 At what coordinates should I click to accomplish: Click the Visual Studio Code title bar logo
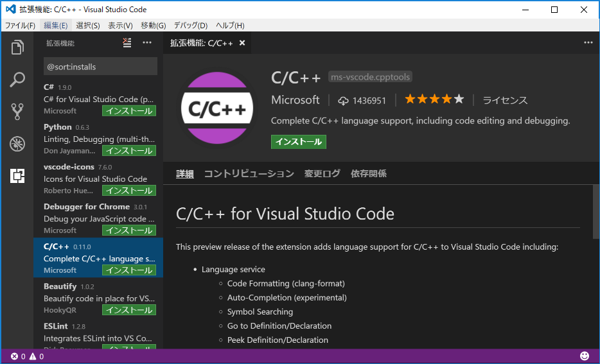(11, 9)
